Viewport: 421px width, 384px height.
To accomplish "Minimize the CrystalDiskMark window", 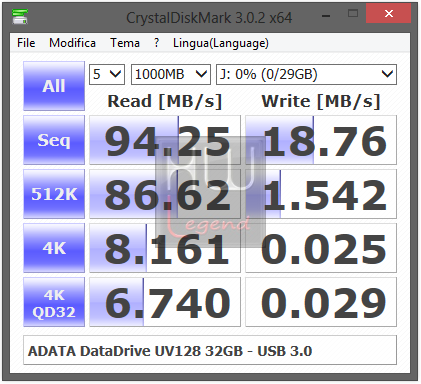I will (326, 15).
